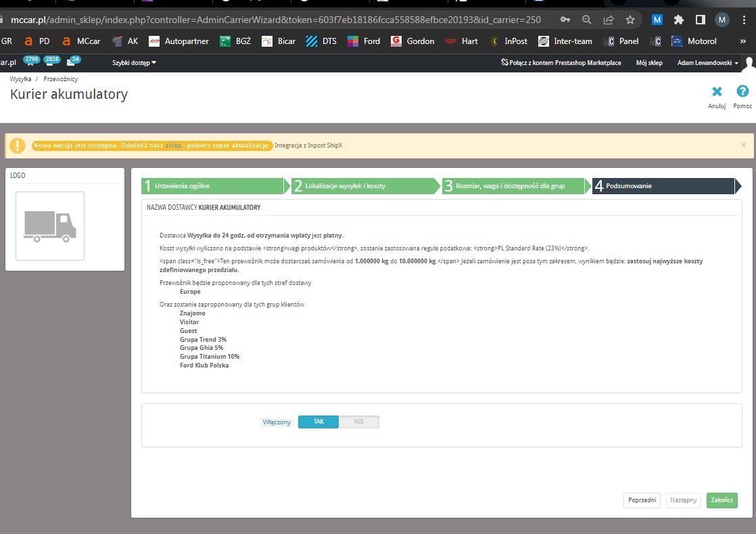This screenshot has width=756, height=534.
Task: Click the 'Grupa Trend 3%' group text
Action: (x=203, y=340)
